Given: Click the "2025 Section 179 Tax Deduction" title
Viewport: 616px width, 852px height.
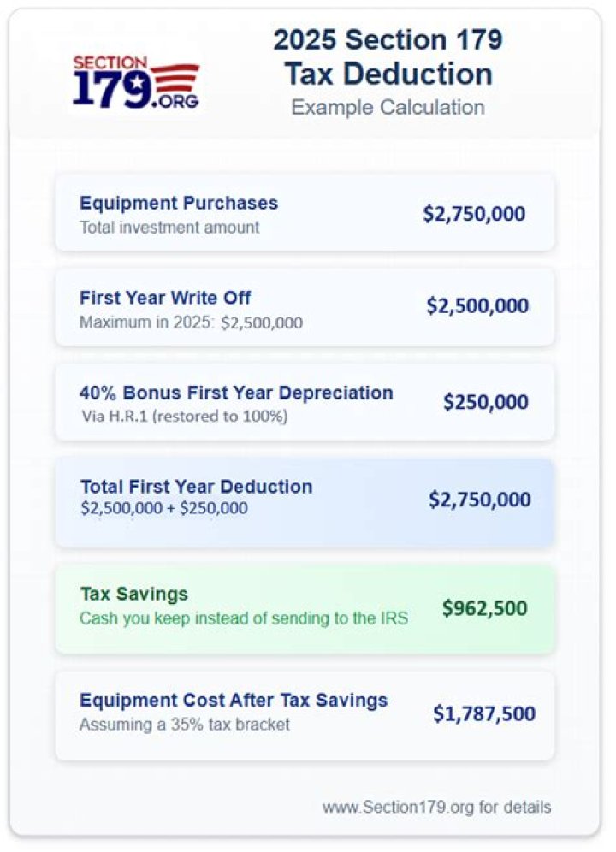Looking at the screenshot, I should 388,56.
